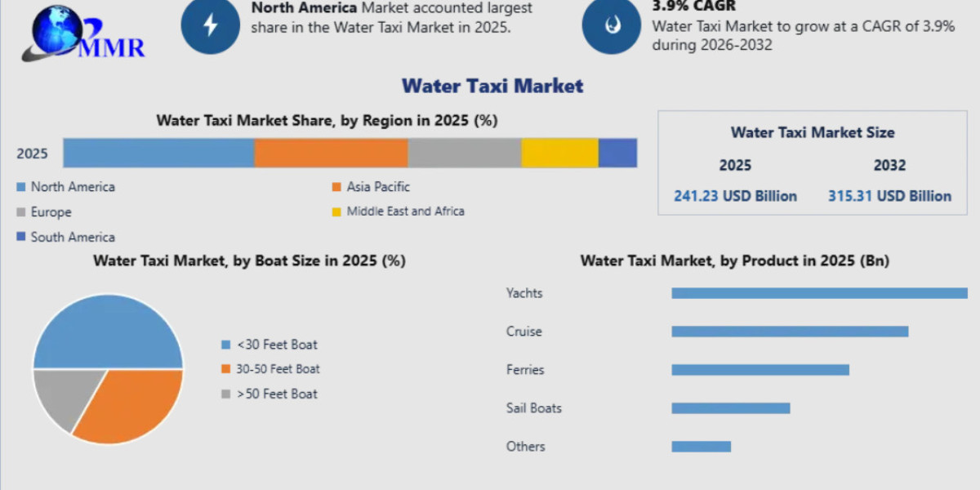Click the 315.31 USD Billion value
This screenshot has width=980, height=490.
pos(889,196)
